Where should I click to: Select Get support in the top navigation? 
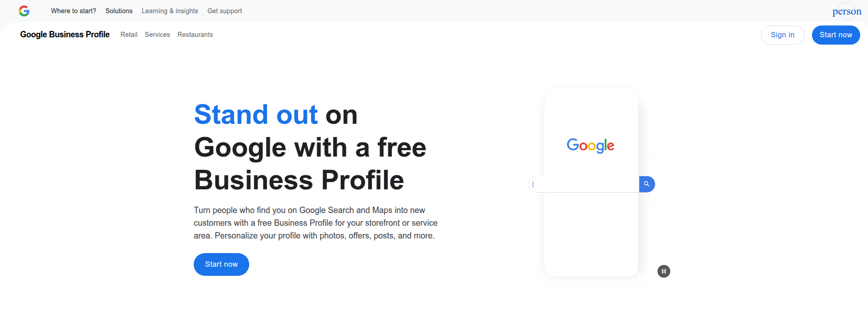click(224, 11)
